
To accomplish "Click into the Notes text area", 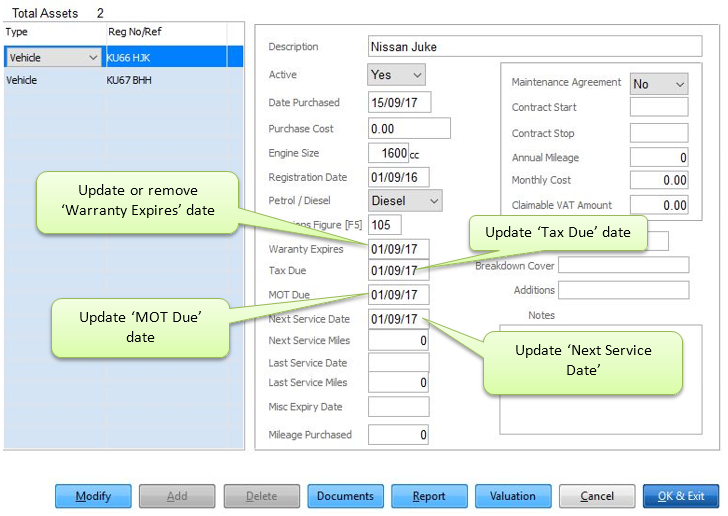I will coord(600,378).
